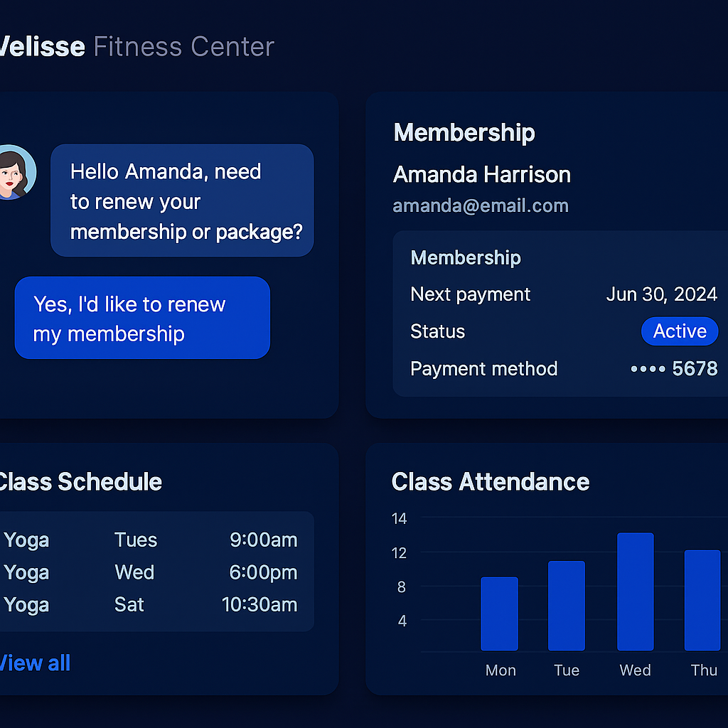Click the Next payment label
The height and width of the screenshot is (728, 728).
point(471,294)
